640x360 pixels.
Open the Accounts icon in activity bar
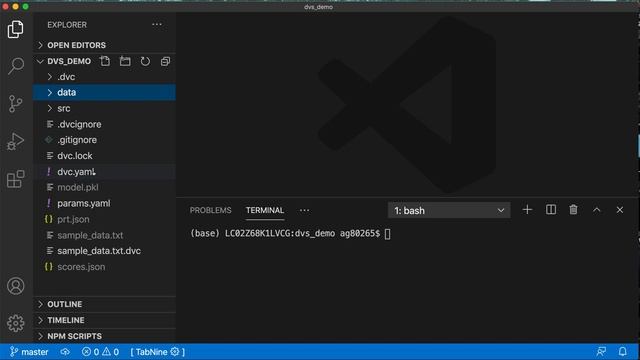tap(16, 286)
